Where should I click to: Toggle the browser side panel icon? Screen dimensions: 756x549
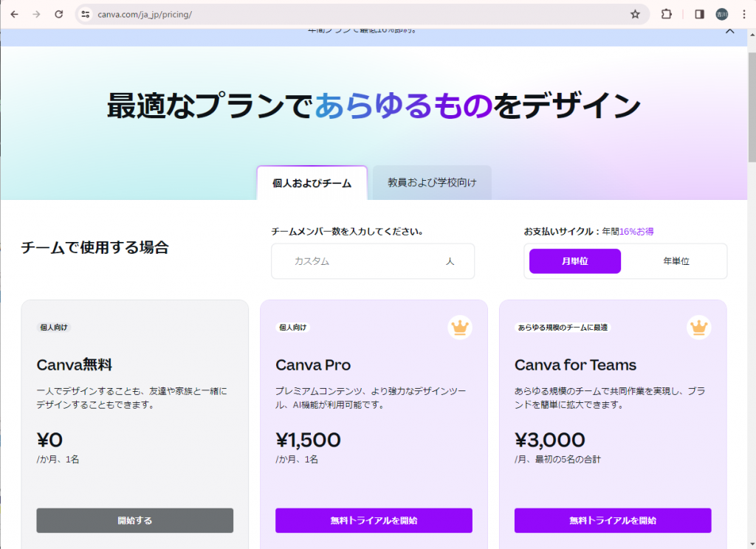pyautogui.click(x=699, y=14)
